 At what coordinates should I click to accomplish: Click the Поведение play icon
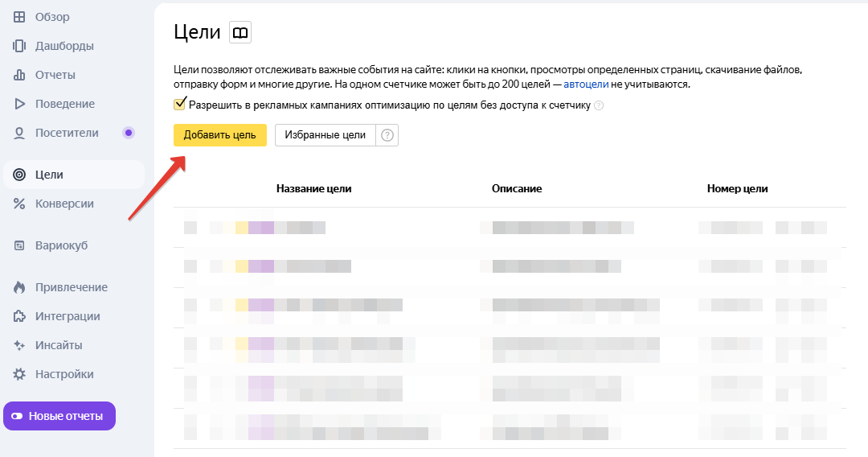(x=19, y=104)
